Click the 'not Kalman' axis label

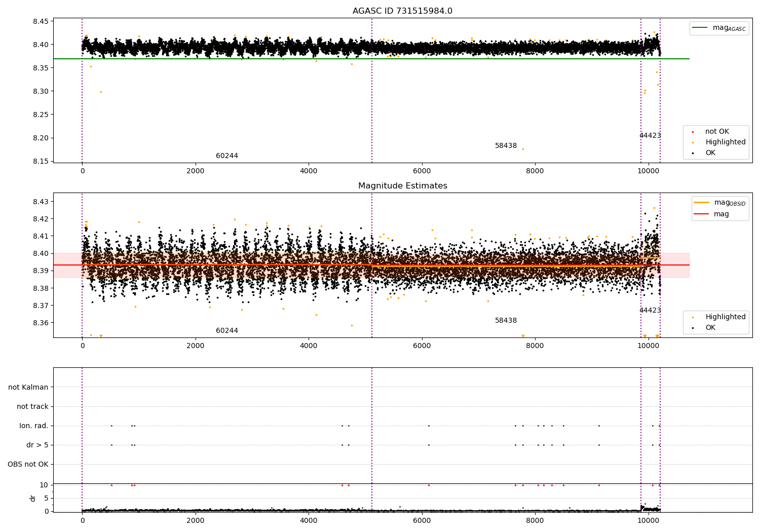(x=28, y=387)
